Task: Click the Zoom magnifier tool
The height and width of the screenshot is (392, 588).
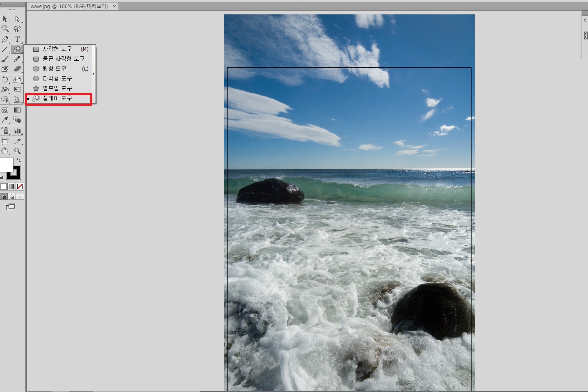Action: (17, 151)
